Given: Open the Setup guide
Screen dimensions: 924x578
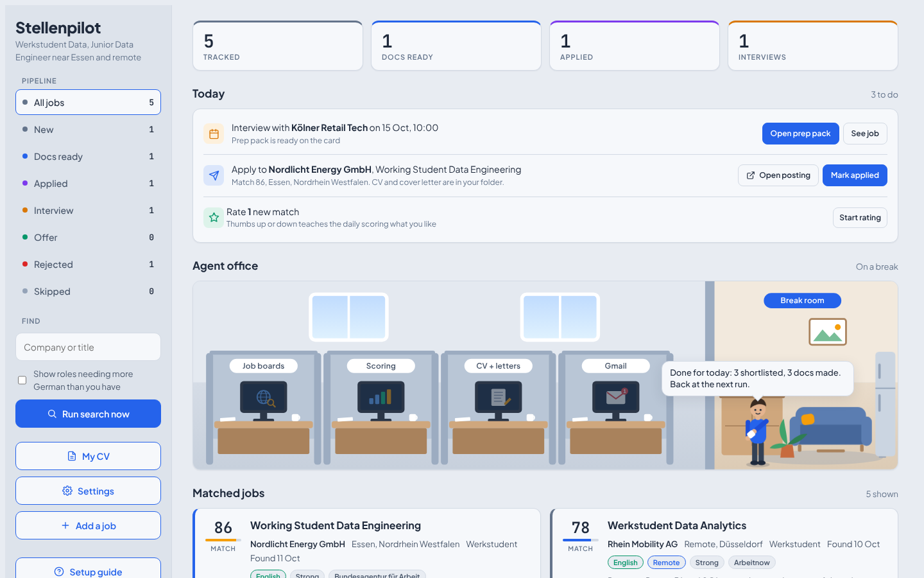Looking at the screenshot, I should tap(88, 568).
